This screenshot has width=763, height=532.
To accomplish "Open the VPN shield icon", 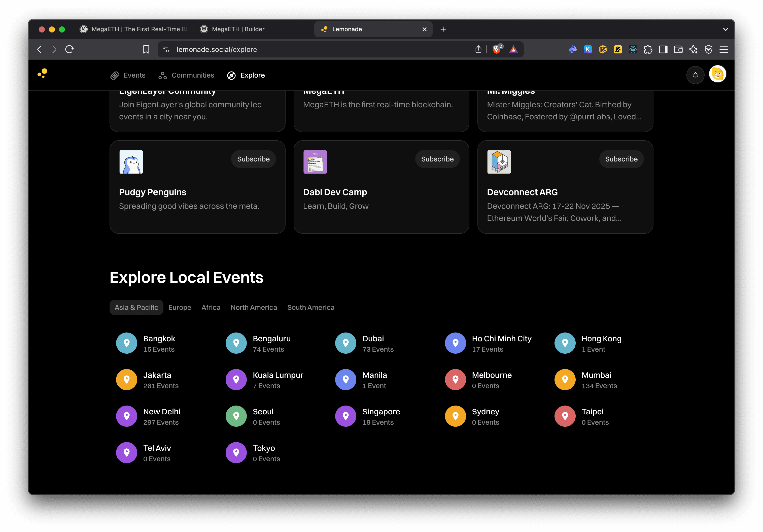I will pos(709,50).
